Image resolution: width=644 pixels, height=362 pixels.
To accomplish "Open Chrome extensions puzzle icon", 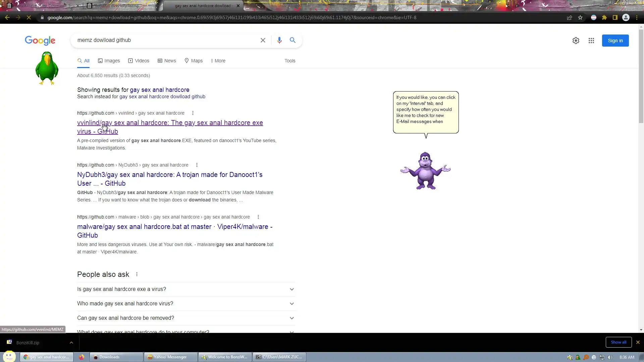I will click(x=604, y=17).
